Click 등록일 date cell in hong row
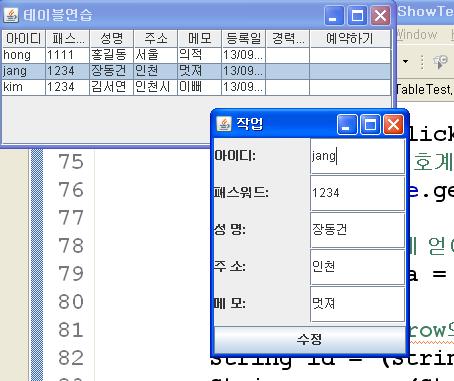 tap(243, 55)
